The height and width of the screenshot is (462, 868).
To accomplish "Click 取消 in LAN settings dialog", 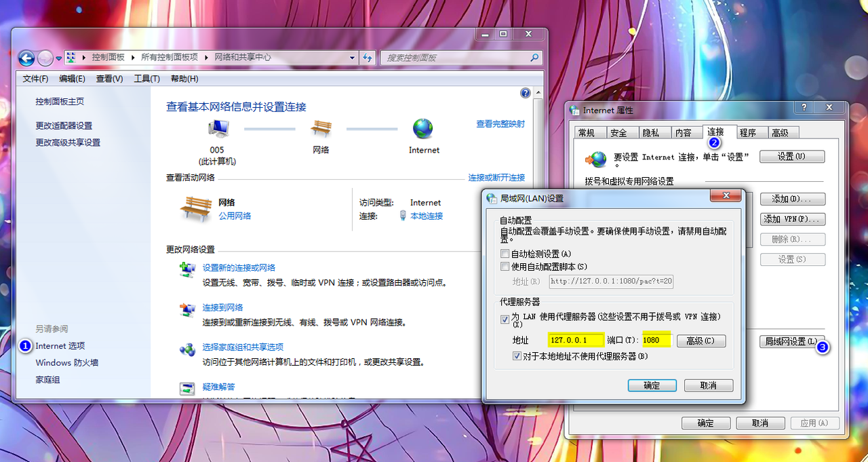I will tap(709, 385).
